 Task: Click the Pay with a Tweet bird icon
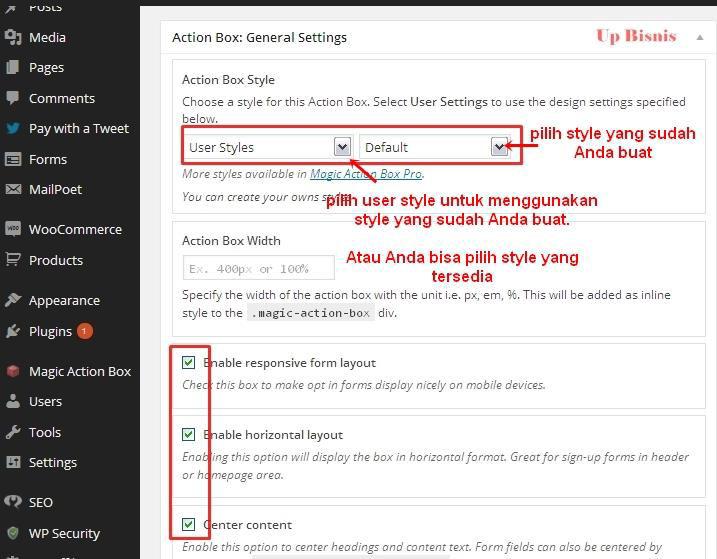tap(13, 129)
